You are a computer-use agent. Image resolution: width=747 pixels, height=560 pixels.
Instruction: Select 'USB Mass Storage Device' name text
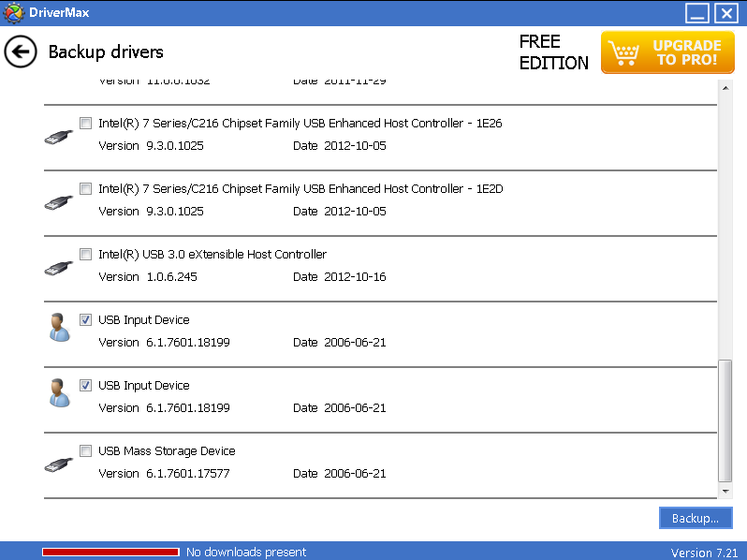coord(167,450)
